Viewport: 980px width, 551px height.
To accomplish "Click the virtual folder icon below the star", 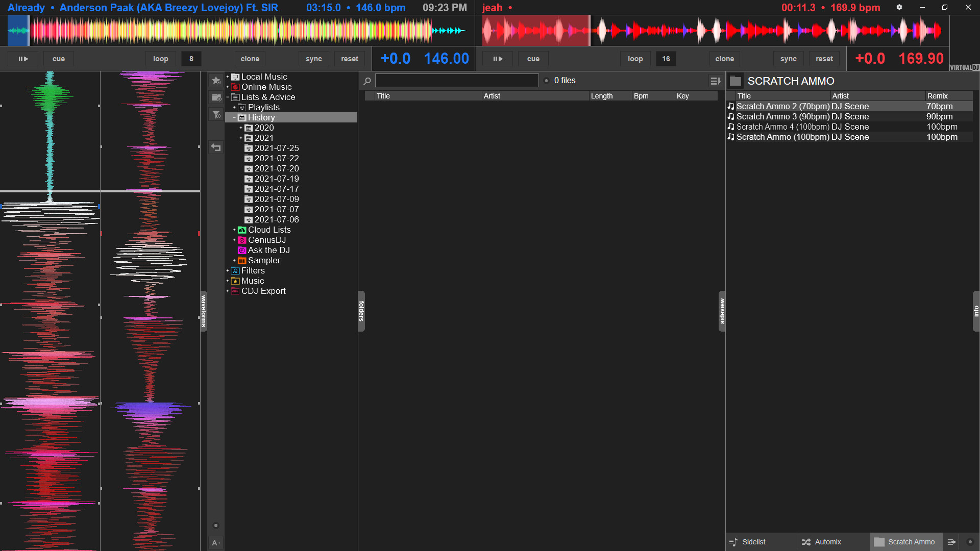I will click(x=216, y=97).
